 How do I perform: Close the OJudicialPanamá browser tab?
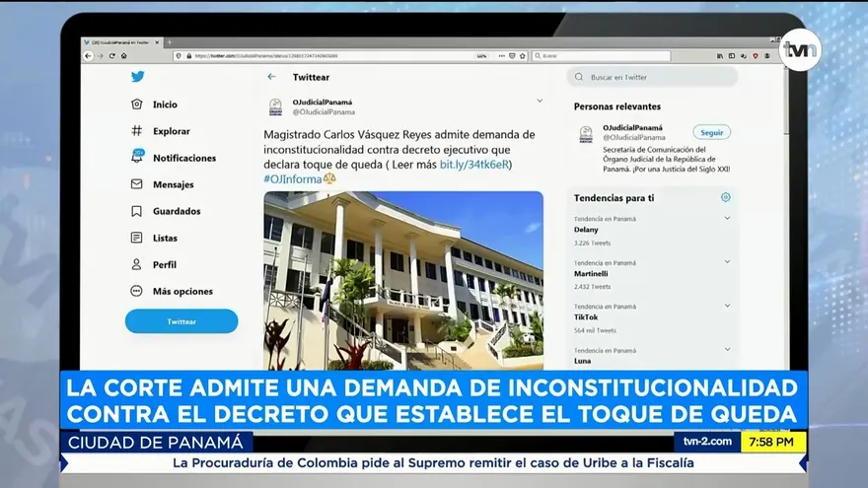click(x=157, y=42)
